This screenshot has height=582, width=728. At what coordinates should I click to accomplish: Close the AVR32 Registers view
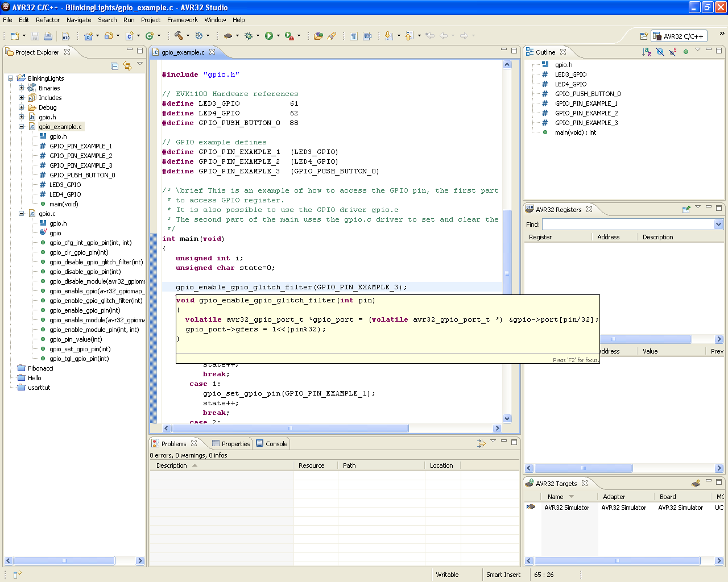[589, 209]
